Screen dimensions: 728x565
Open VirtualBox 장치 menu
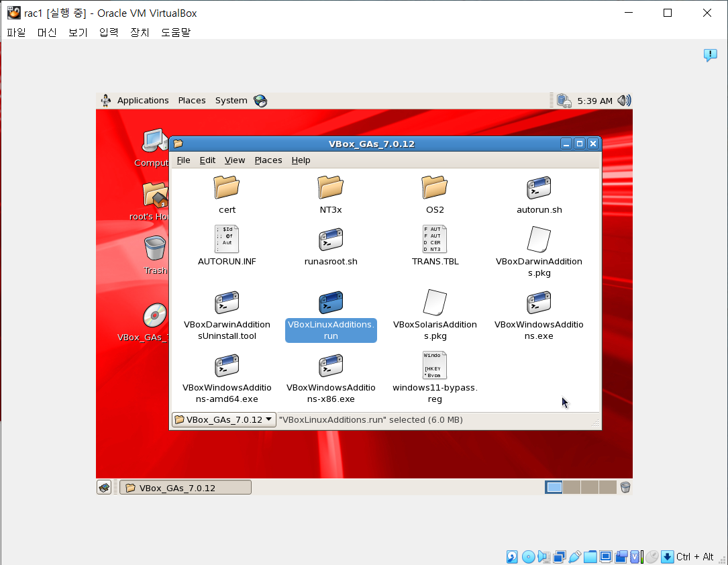140,32
